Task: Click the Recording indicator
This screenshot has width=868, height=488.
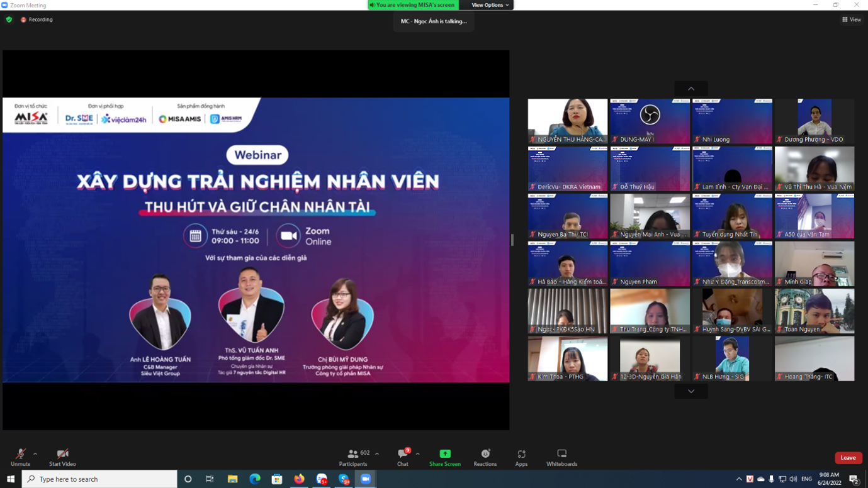Action: click(37, 19)
